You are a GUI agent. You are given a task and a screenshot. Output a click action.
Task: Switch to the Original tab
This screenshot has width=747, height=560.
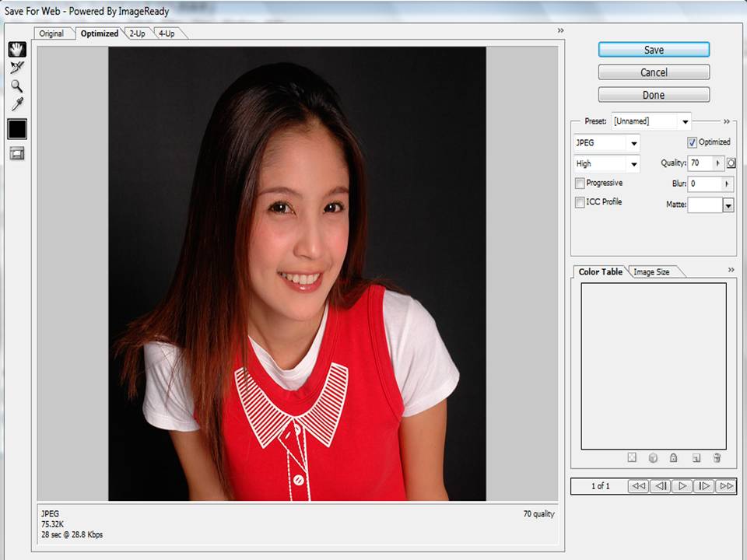(51, 33)
